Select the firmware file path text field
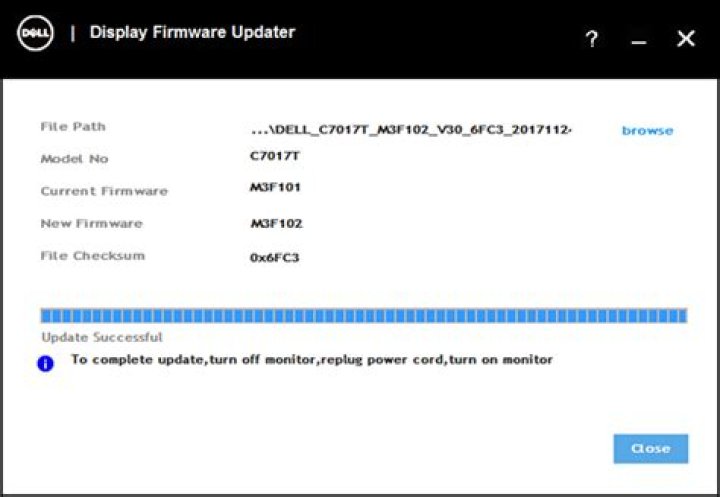The width and height of the screenshot is (720, 497). pos(411,130)
